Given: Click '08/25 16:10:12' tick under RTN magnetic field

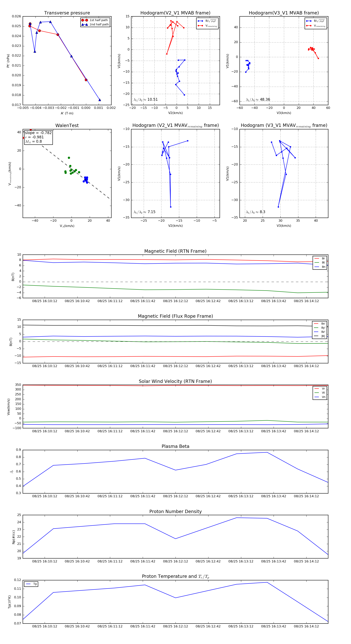Looking at the screenshot, I should (x=45, y=301).
